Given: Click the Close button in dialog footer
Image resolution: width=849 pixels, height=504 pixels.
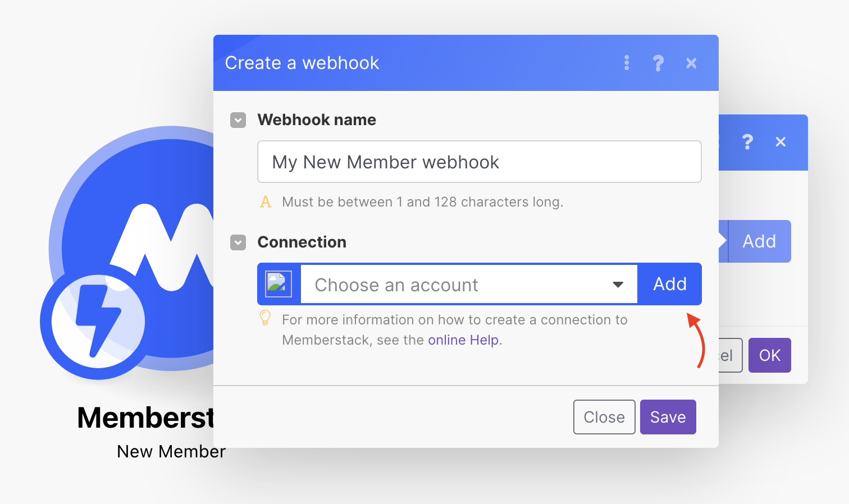Looking at the screenshot, I should coord(604,417).
